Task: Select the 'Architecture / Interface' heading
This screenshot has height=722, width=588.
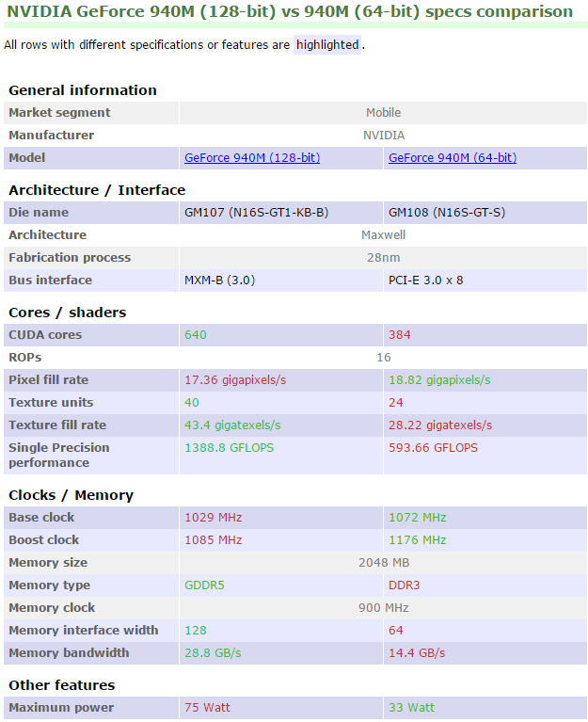Action: 97,190
